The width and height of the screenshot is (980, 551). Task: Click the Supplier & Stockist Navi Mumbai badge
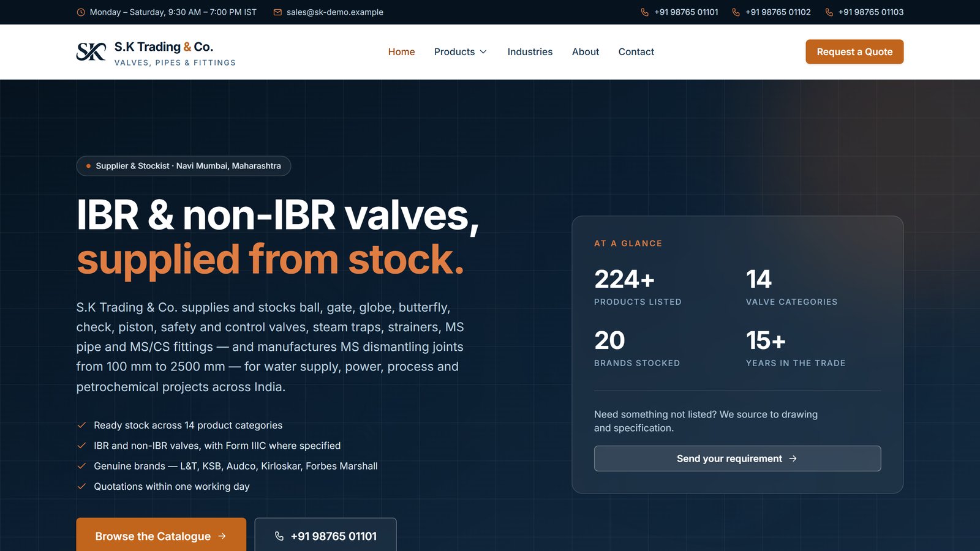tap(184, 166)
